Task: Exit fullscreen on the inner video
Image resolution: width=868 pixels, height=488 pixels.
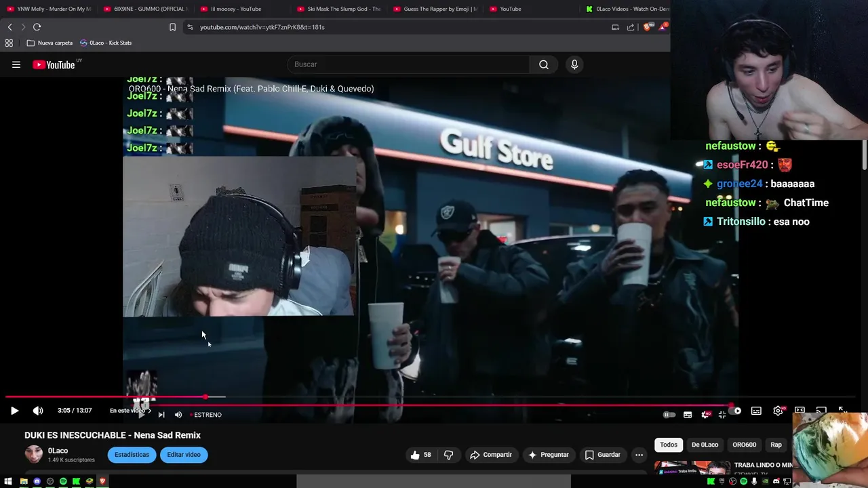Action: pyautogui.click(x=722, y=415)
